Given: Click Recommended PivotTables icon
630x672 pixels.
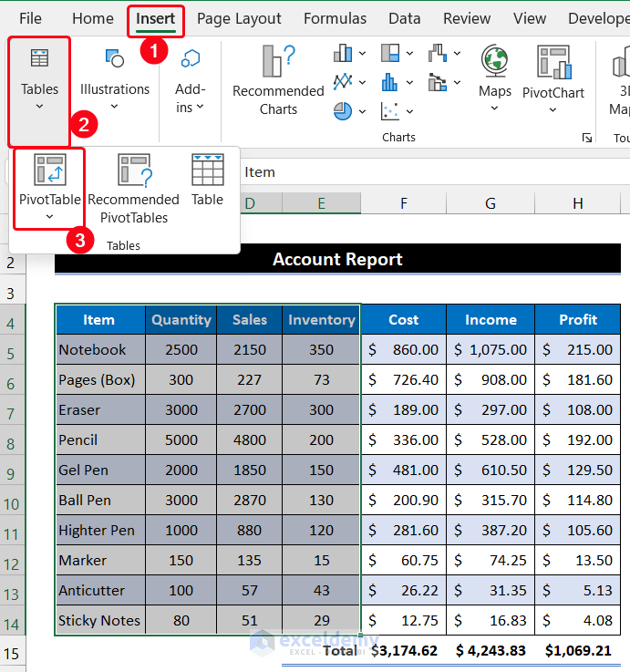Looking at the screenshot, I should pyautogui.click(x=135, y=171).
